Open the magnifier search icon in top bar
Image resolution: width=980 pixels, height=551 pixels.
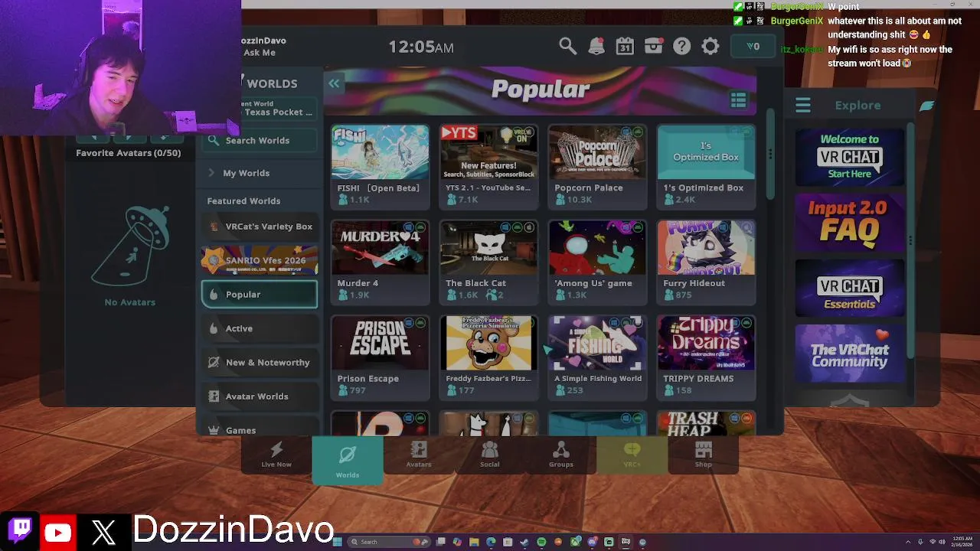(567, 47)
